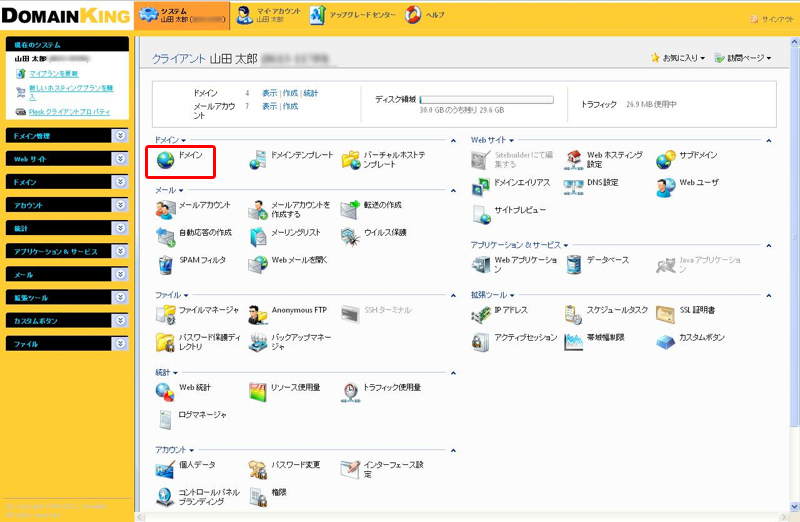Open ヘルプ tab
The image size is (800, 522).
tap(424, 15)
